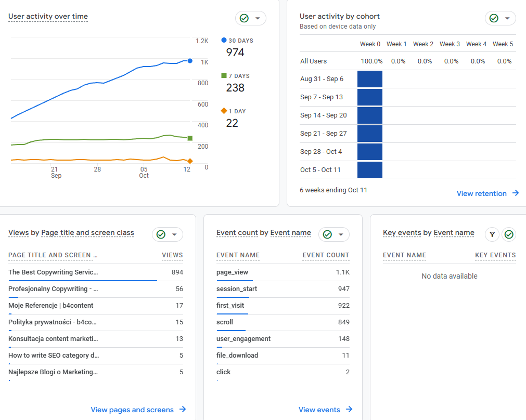The height and width of the screenshot is (420, 526).
Task: Click the orange 1 DAY legend marker
Action: [224, 111]
